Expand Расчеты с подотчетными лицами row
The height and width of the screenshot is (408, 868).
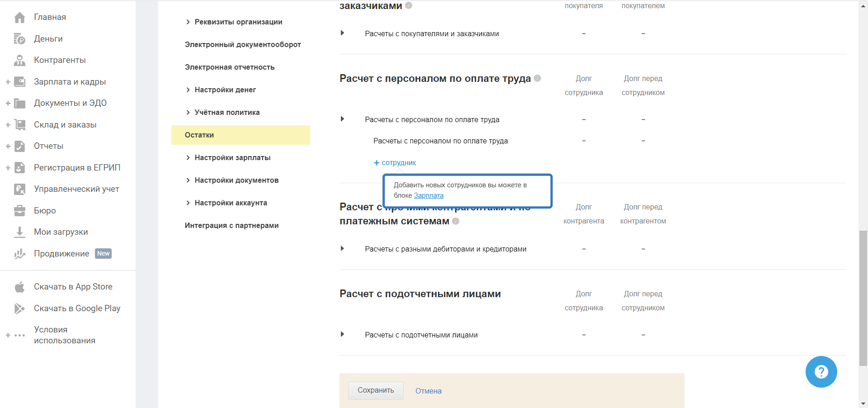click(x=343, y=334)
